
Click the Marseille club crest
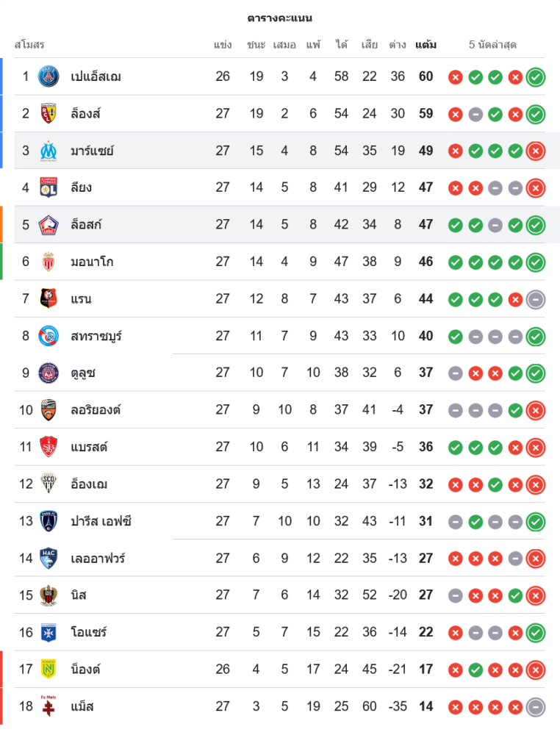[x=49, y=151]
